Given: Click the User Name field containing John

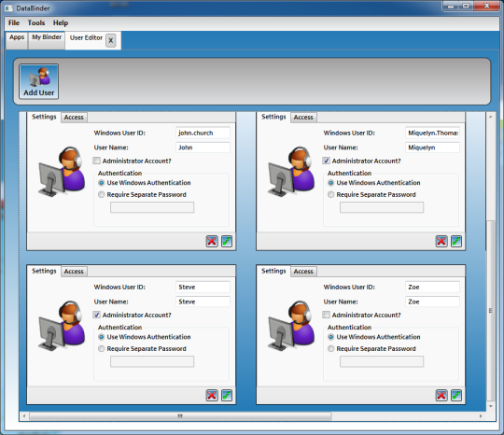Looking at the screenshot, I should [203, 147].
